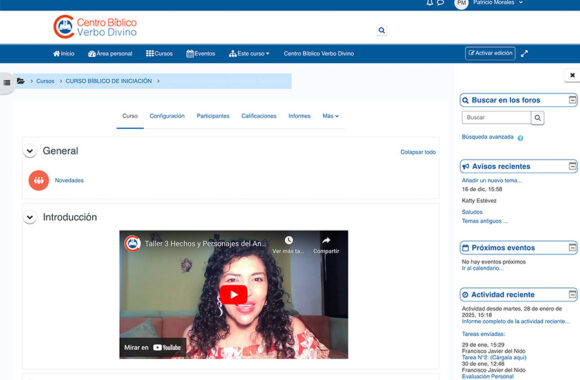Collapse the Introducción section chevron
Viewport: 580px width, 380px height.
[30, 217]
